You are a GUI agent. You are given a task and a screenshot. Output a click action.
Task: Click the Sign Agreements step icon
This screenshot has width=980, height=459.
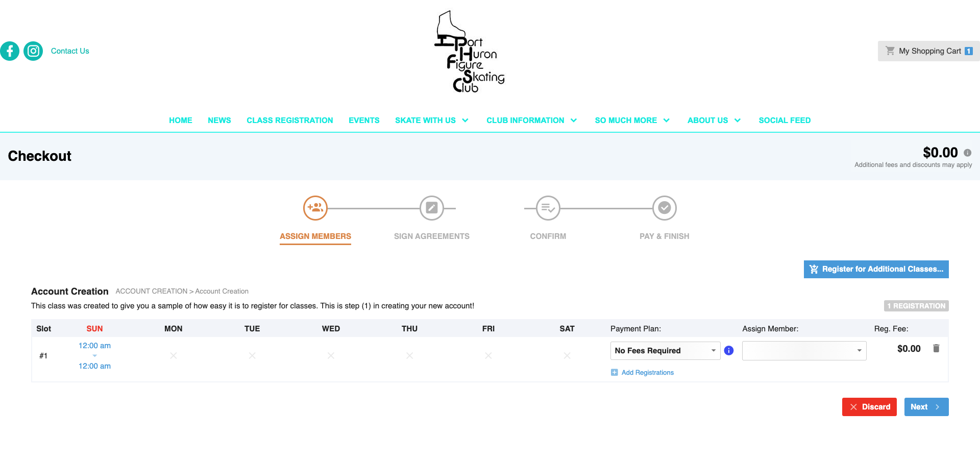coord(431,208)
